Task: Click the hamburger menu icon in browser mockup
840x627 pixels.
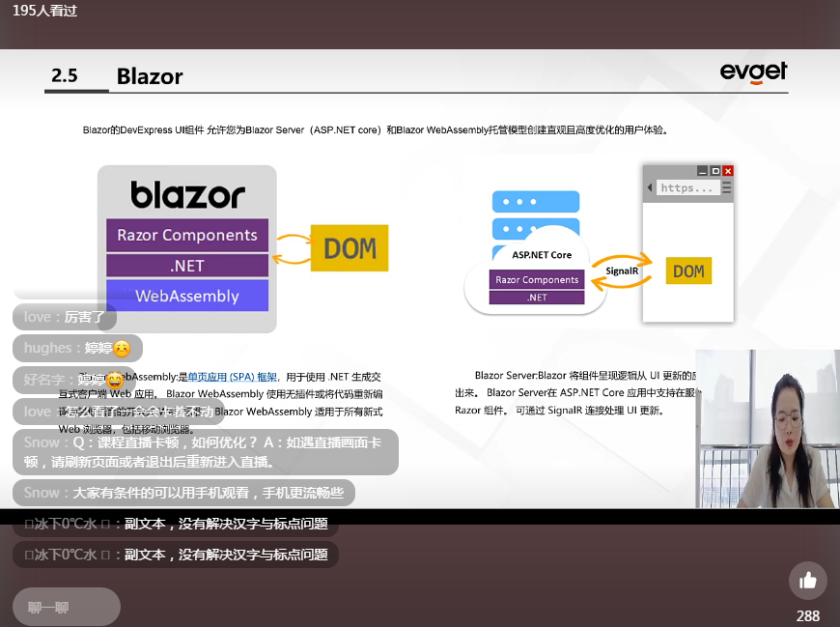Action: 726,187
